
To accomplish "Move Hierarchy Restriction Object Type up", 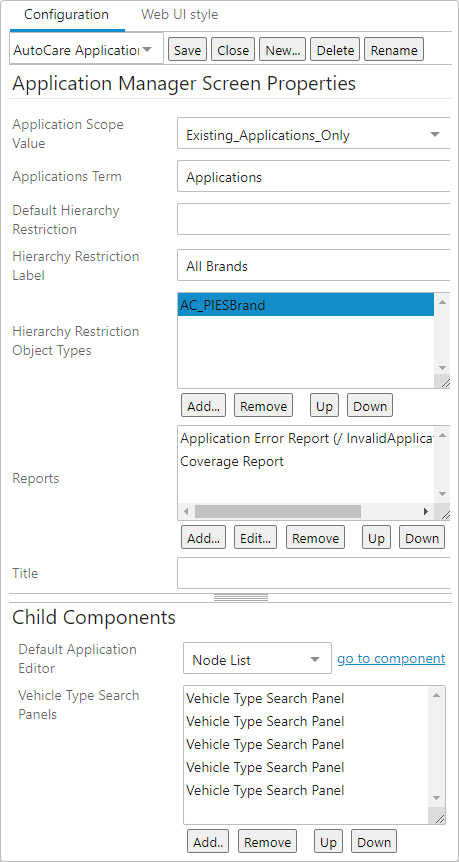I will coord(324,406).
